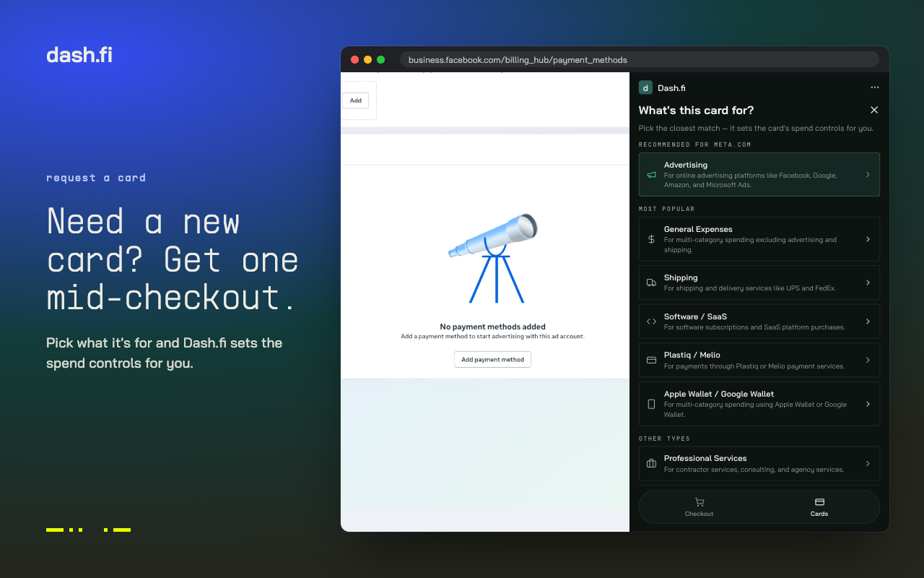This screenshot has height=578, width=924.
Task: Click the 'Shipping' card type title
Action: coord(681,277)
